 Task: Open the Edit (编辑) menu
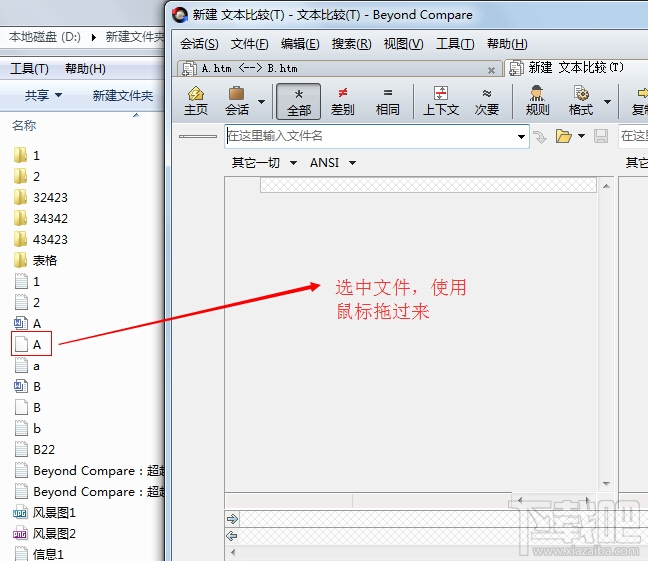[300, 44]
